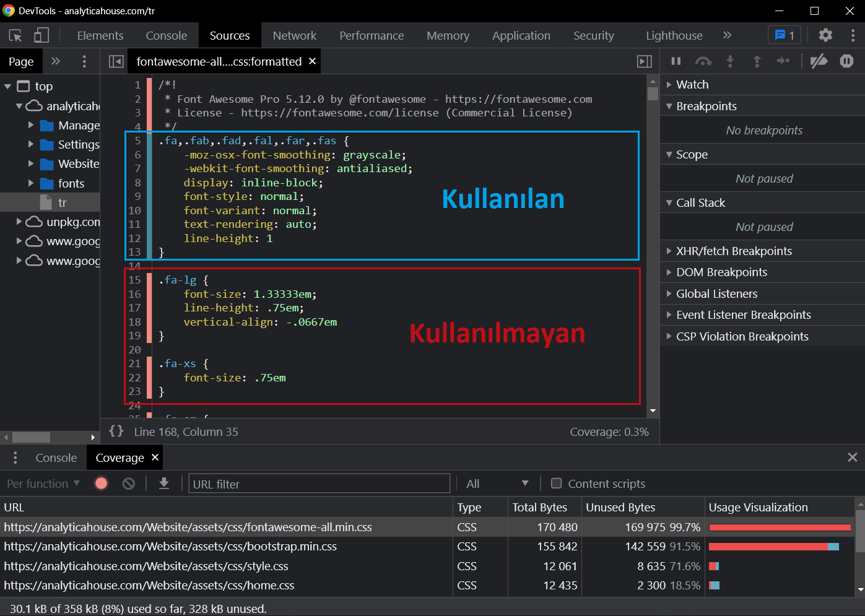Toggle the device toolbar icon
This screenshot has height=616, width=865.
41,35
